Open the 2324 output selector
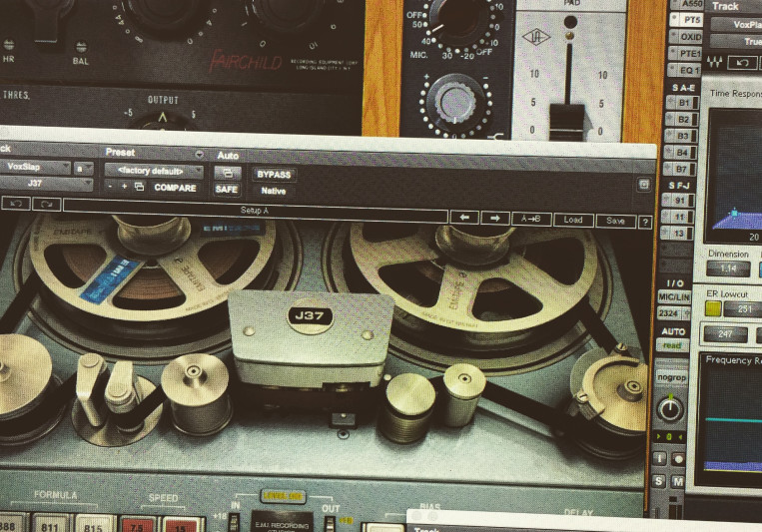The width and height of the screenshot is (762, 532). 673,313
